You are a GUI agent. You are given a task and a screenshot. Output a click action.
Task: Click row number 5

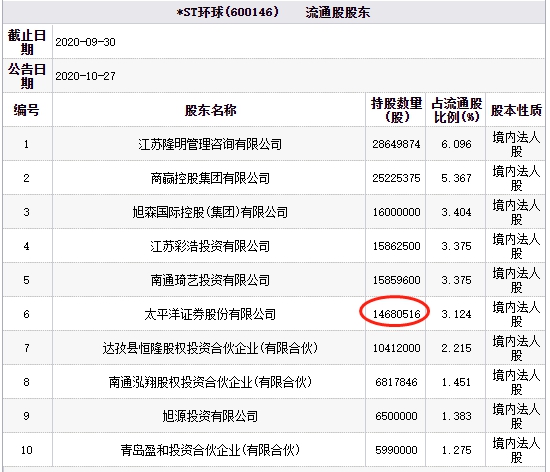pyautogui.click(x=26, y=280)
